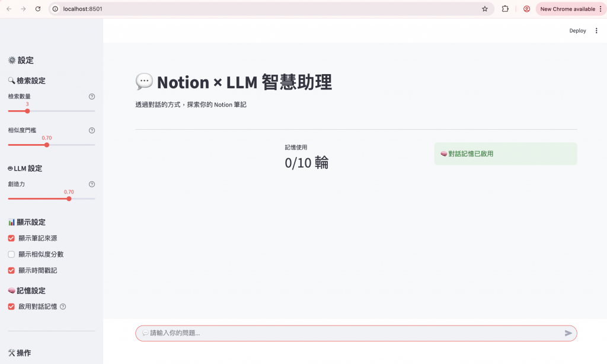
Task: Click the Chrome three-dot menu icon
Action: [600, 9]
